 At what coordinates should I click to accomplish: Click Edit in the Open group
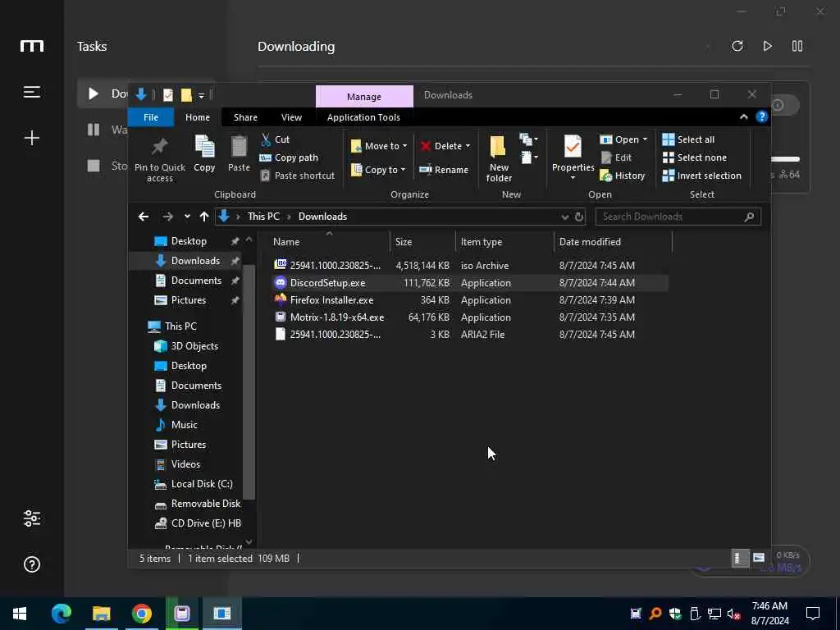point(616,157)
